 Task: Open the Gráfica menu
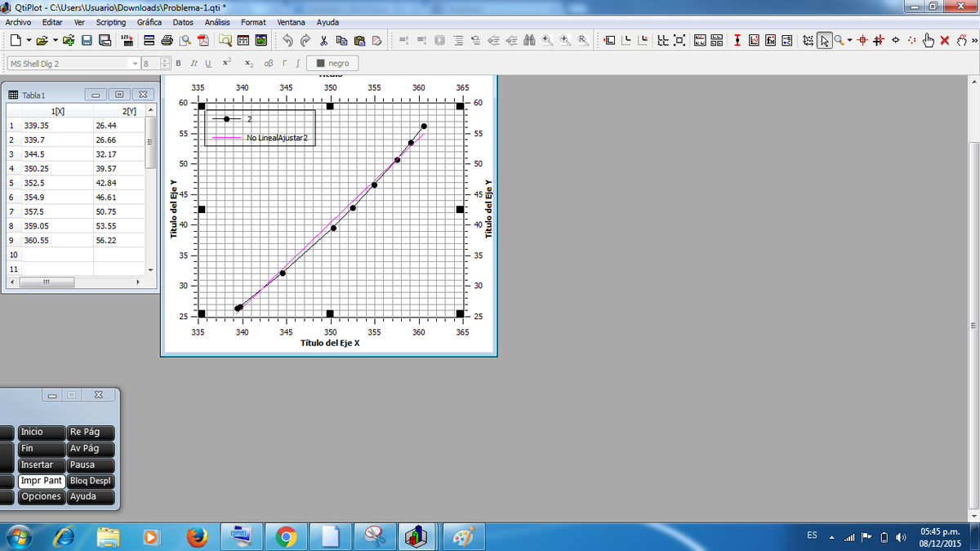[149, 22]
